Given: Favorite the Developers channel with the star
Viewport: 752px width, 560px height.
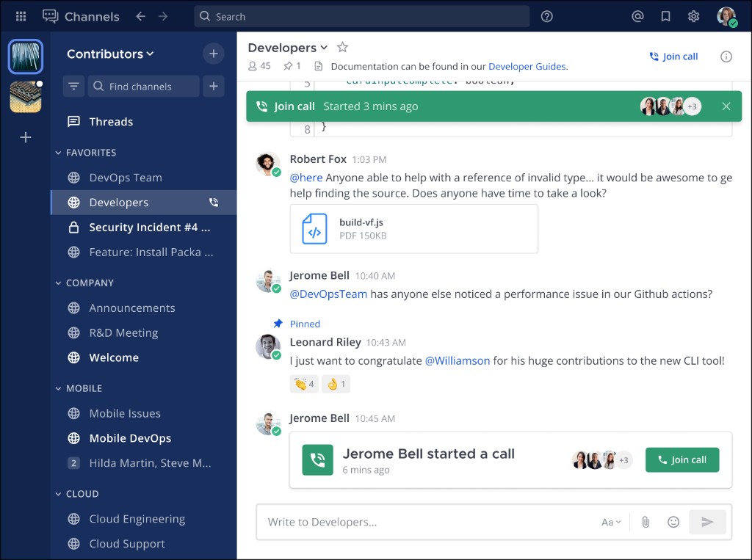Looking at the screenshot, I should (x=342, y=47).
